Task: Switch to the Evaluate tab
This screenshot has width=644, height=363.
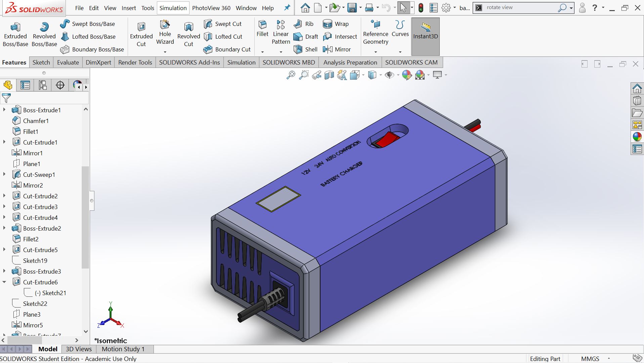Action: point(68,63)
